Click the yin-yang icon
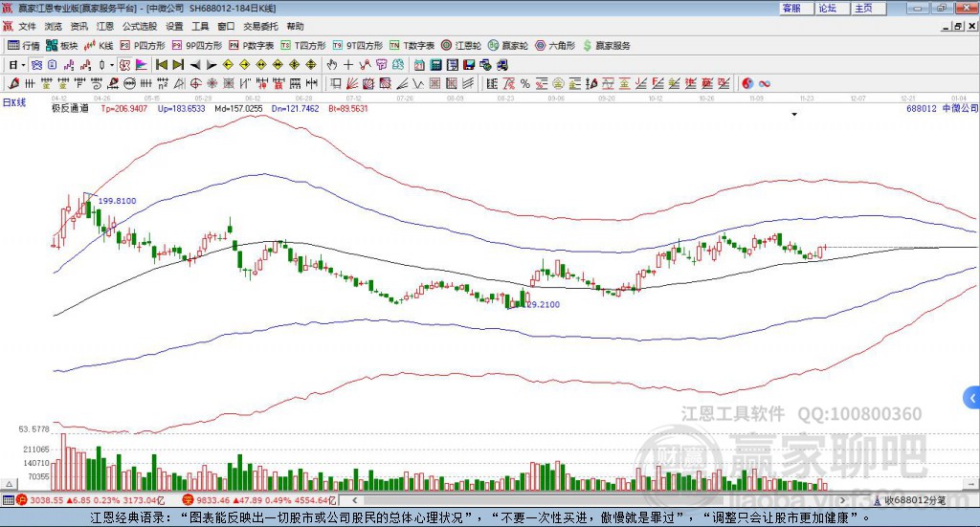 click(x=747, y=83)
